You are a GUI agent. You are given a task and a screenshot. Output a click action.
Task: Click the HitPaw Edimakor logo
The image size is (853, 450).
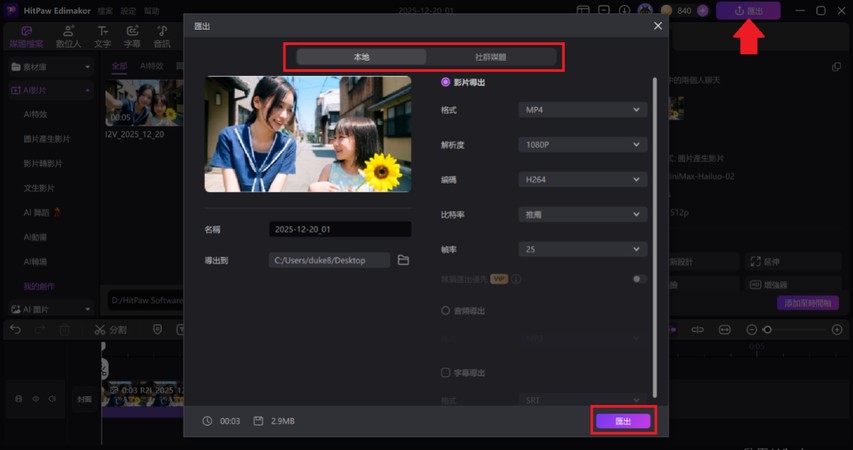point(11,10)
